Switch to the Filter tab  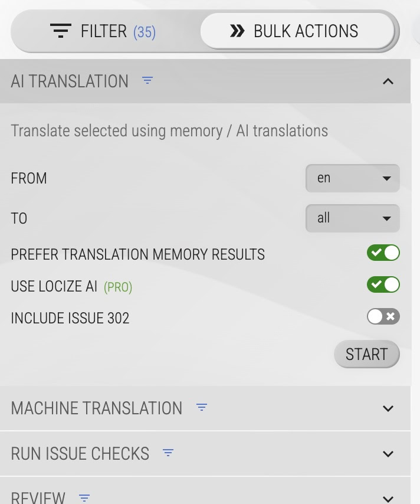point(104,31)
